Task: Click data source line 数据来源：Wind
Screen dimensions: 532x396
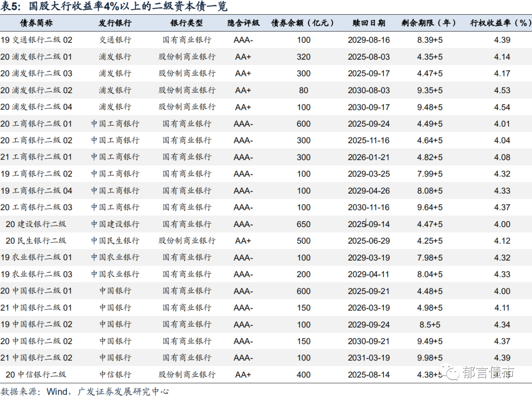Action: pos(85,391)
